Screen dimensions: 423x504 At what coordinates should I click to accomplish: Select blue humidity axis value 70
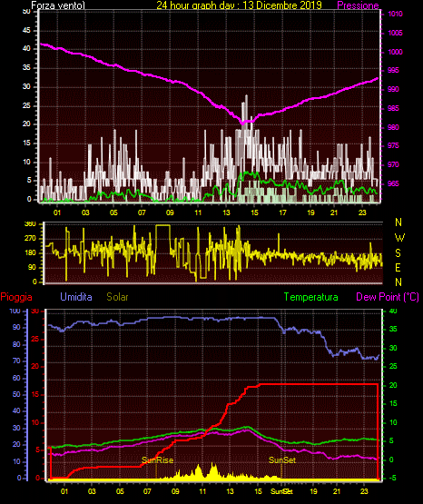coord(16,361)
